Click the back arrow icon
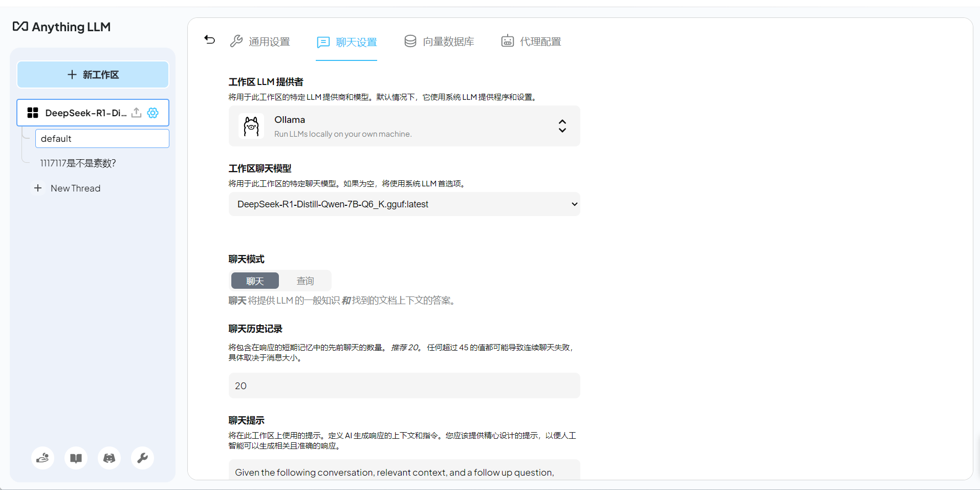This screenshot has height=490, width=980. tap(209, 40)
